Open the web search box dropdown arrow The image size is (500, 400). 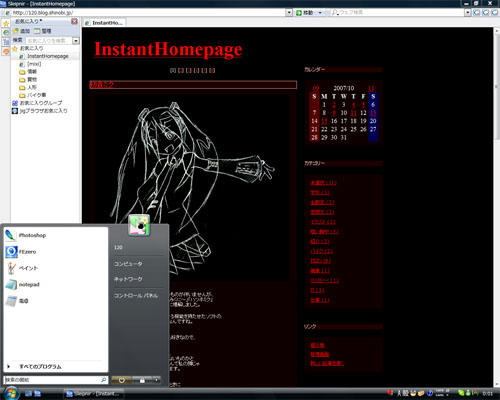(468, 13)
